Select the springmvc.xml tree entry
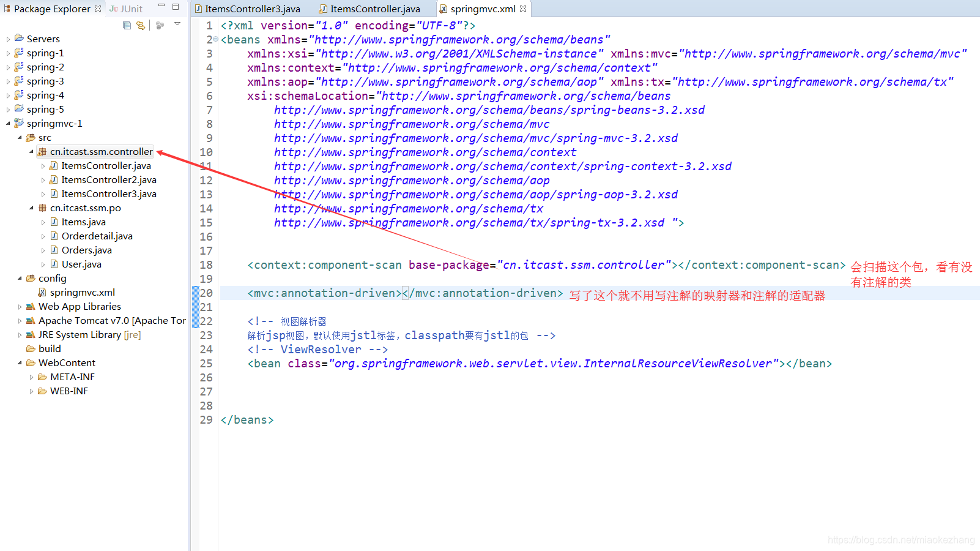980x551 pixels. click(83, 293)
